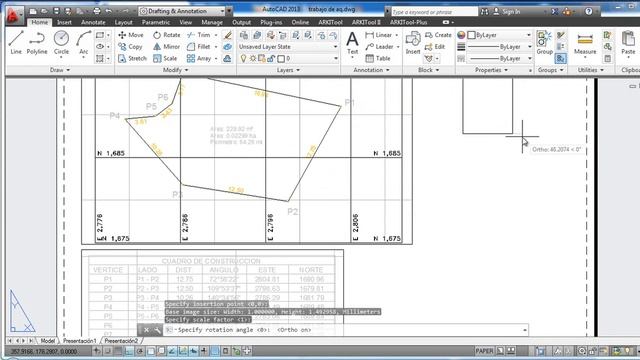Viewport: 640px width, 360px height.
Task: Open the Drafting & Annotation workspace dropdown
Action: point(182,11)
